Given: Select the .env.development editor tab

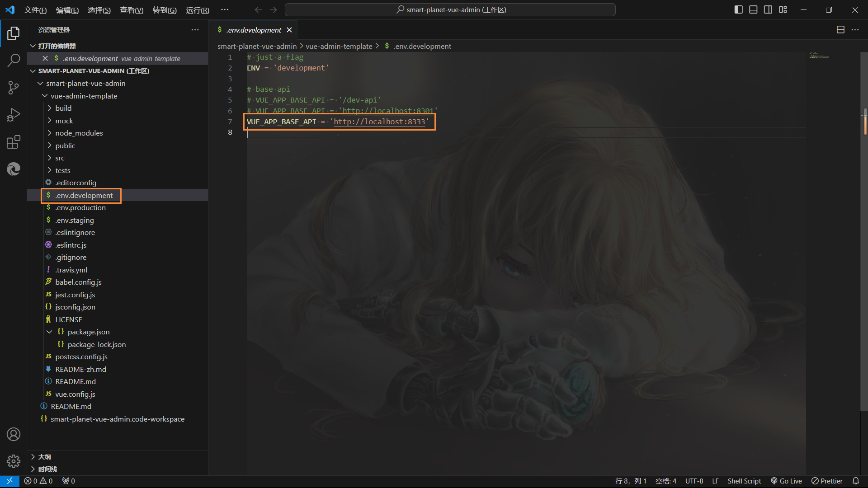Looking at the screenshot, I should (253, 30).
